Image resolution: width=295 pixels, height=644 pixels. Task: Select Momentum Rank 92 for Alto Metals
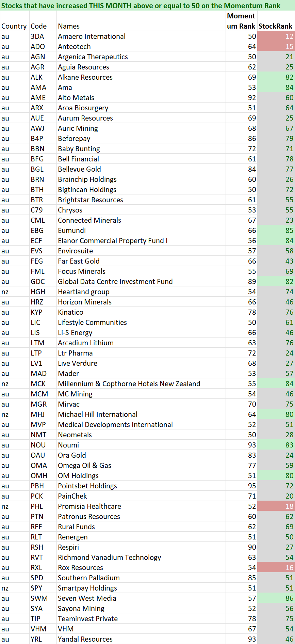tap(241, 97)
